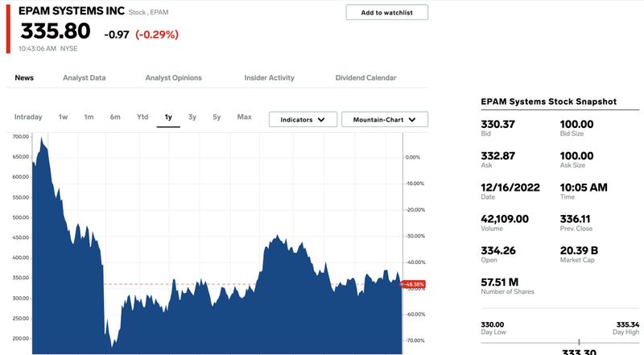Set chart range to 1m
This screenshot has height=355, width=644.
[x=89, y=117]
